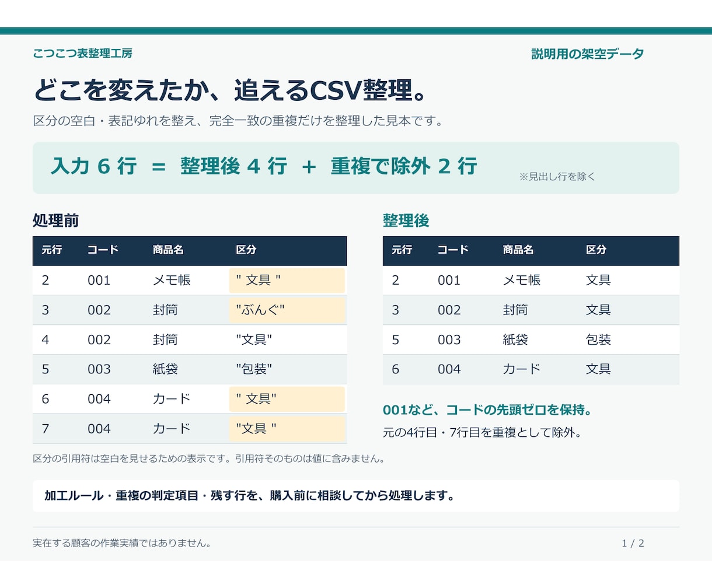712x588 pixels.
Task: Click the footnote starting 区分の引用符は空白を見せる
Action: coord(210,459)
